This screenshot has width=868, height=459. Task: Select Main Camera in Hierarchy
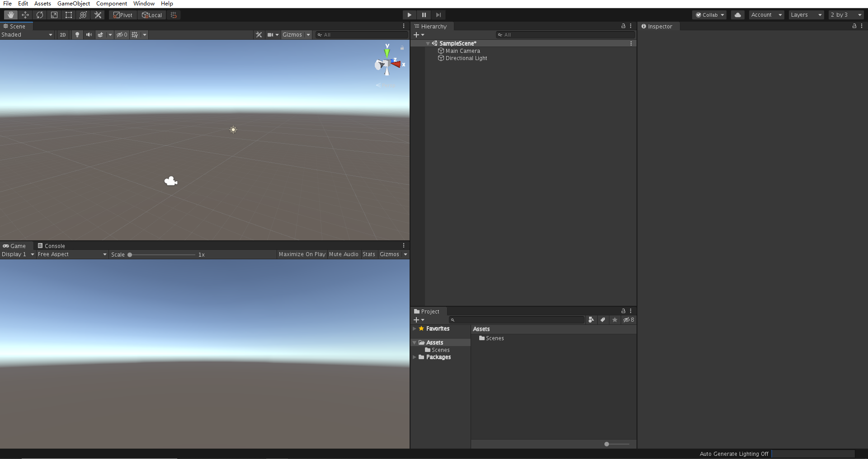(463, 51)
